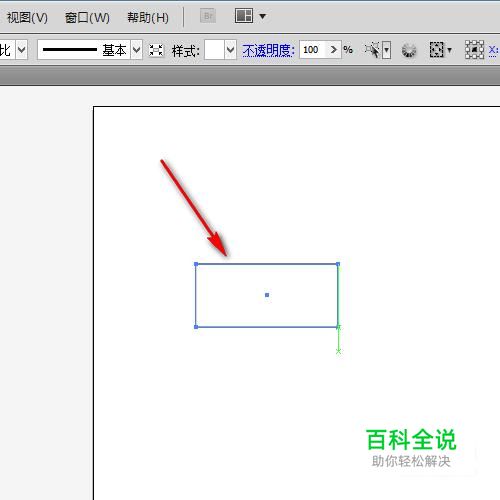Image resolution: width=500 pixels, height=500 pixels.
Task: Open the 等比 width profile dropdown arrow
Action: pyautogui.click(x=22, y=50)
